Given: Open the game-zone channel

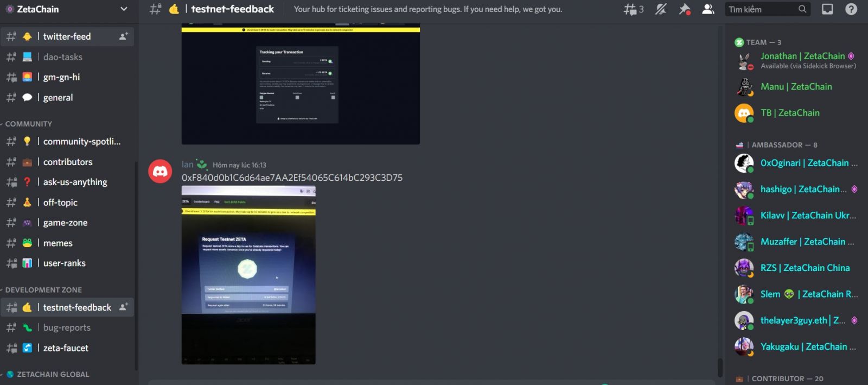Looking at the screenshot, I should (x=67, y=223).
